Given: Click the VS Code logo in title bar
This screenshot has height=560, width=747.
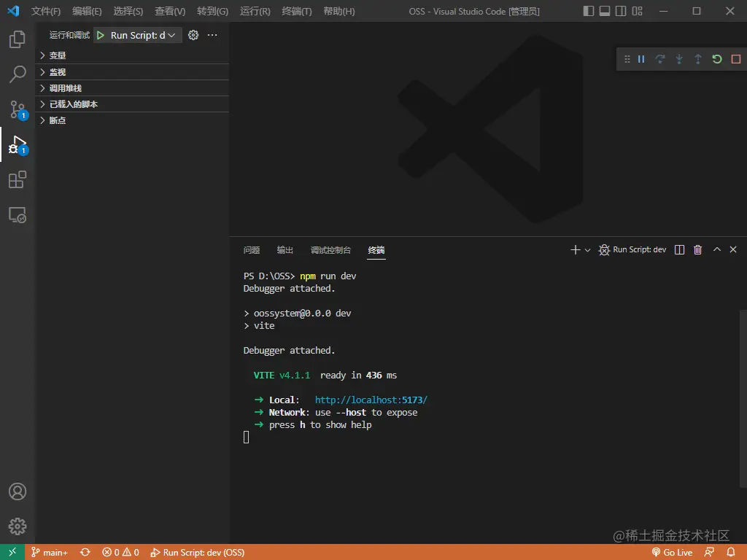Looking at the screenshot, I should [x=13, y=11].
